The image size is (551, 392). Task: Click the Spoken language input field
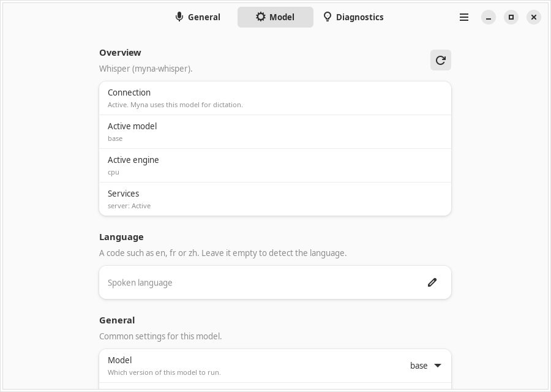coord(275,282)
